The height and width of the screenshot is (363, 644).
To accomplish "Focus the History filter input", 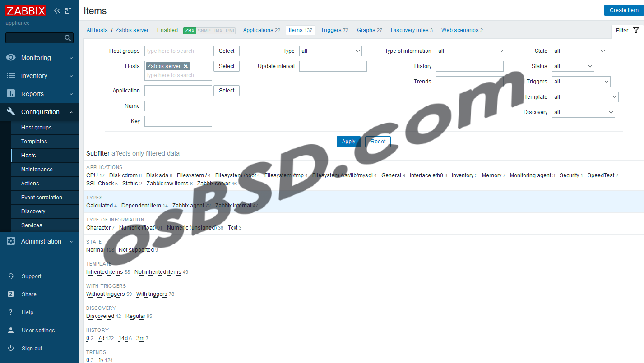I will point(470,66).
